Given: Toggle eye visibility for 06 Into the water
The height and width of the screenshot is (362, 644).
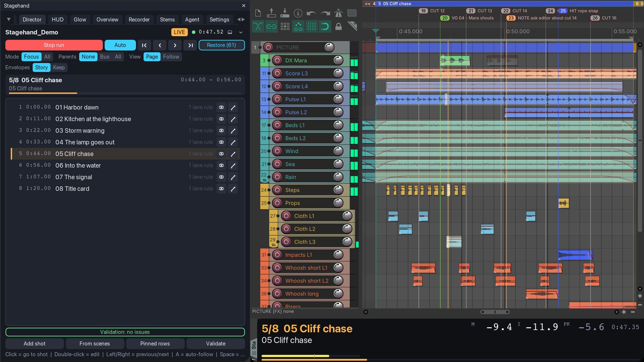Looking at the screenshot, I should [x=221, y=166].
